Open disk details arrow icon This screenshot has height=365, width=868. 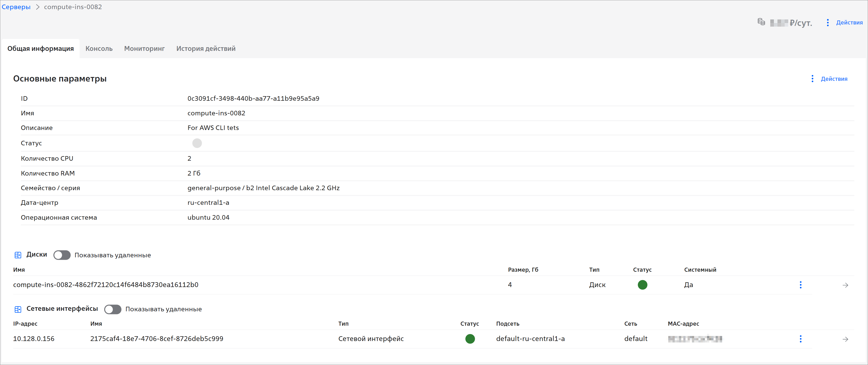point(845,285)
